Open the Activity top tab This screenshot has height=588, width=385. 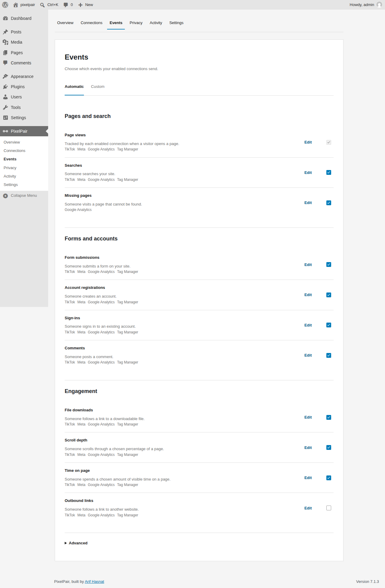point(156,23)
